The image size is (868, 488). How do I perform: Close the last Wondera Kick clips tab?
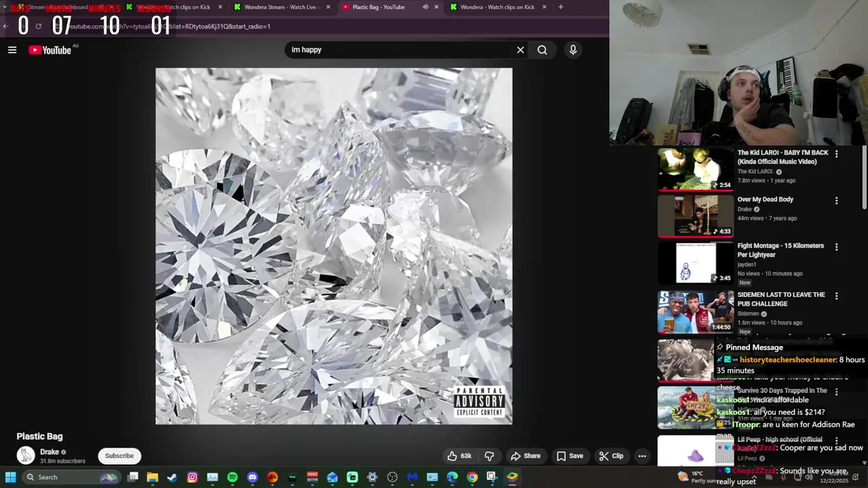544,7
